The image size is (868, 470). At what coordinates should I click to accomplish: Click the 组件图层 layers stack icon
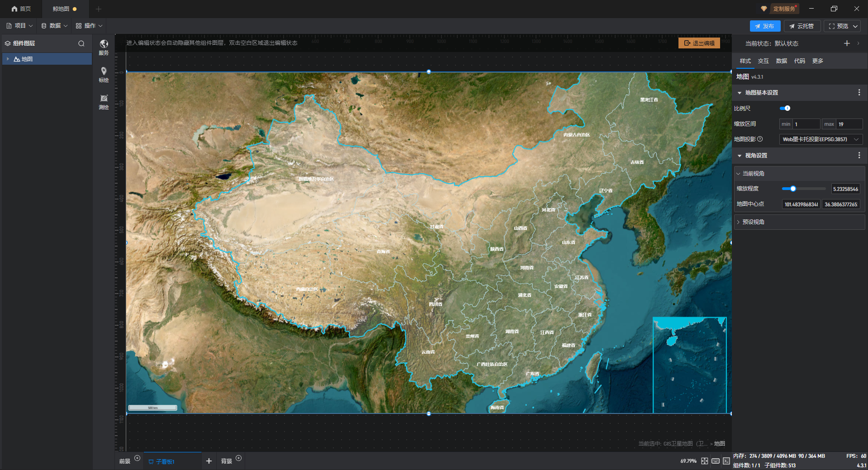[8, 43]
